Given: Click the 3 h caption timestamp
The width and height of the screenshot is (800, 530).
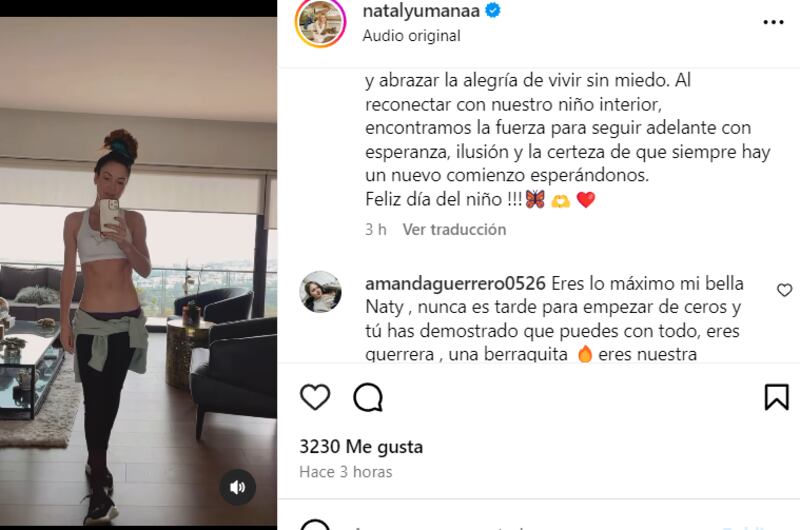Looking at the screenshot, I should 376,230.
